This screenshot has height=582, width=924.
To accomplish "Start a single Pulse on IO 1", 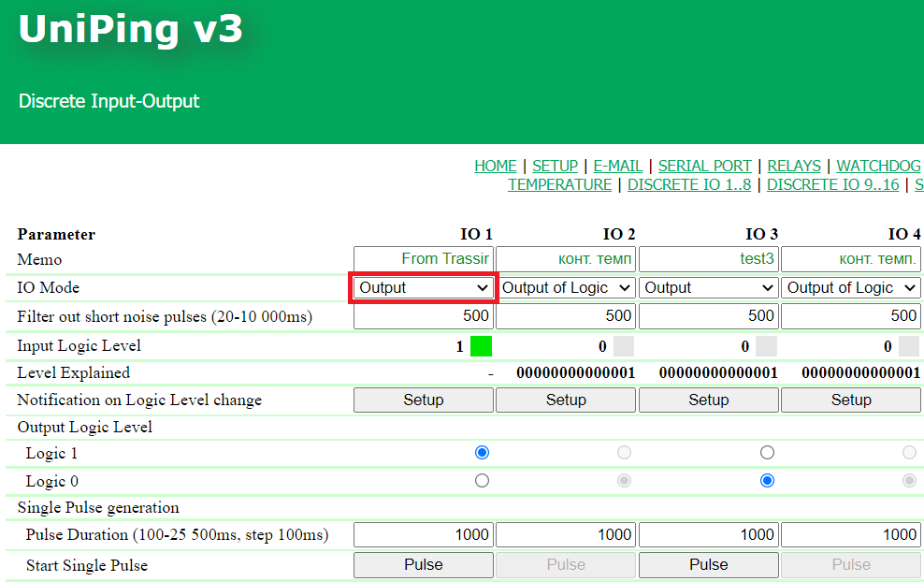I will coord(423,565).
